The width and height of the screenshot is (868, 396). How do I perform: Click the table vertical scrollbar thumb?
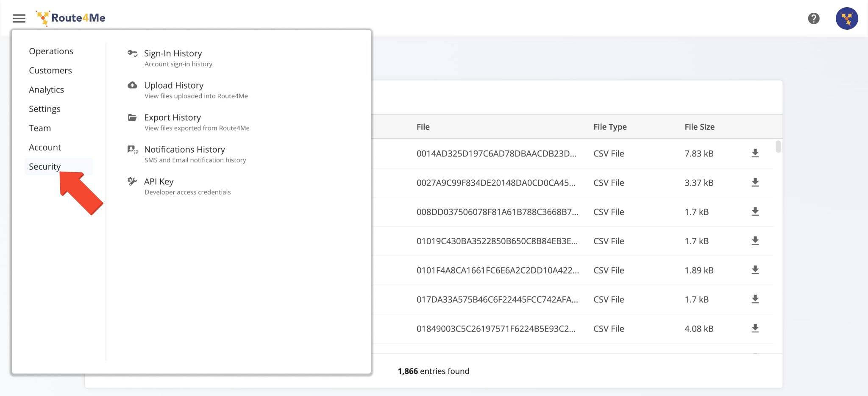tap(778, 147)
